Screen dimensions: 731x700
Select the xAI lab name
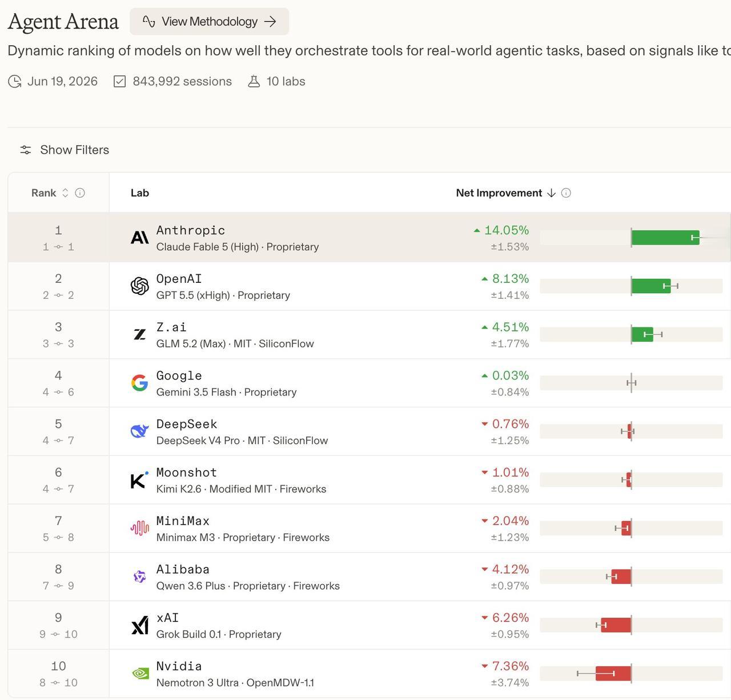tap(167, 618)
